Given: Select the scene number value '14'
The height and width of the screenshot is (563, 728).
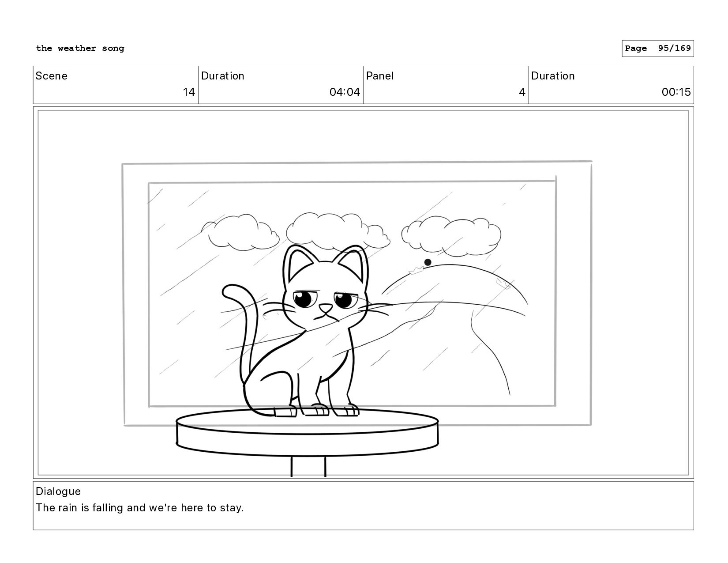Looking at the screenshot, I should 189,92.
